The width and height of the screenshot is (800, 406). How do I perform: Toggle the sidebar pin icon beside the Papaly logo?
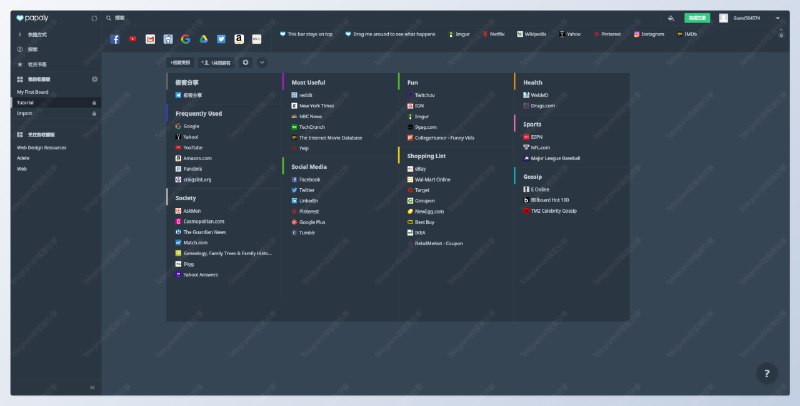click(94, 18)
